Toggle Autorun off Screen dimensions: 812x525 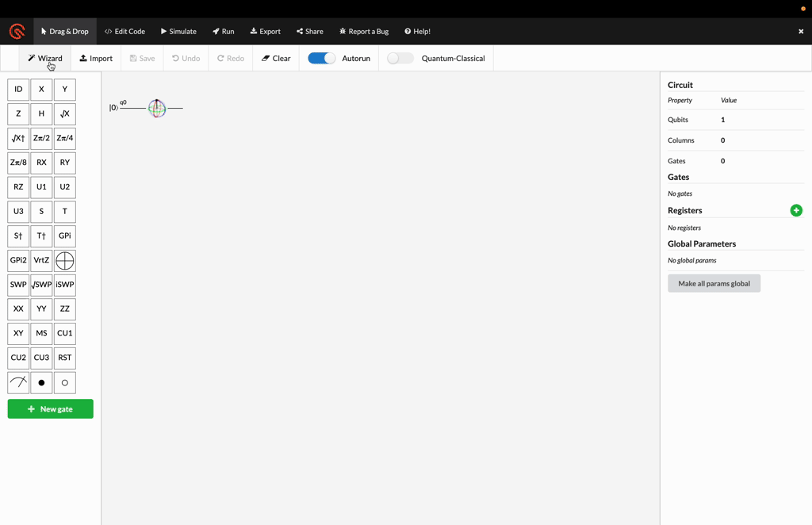pos(320,58)
